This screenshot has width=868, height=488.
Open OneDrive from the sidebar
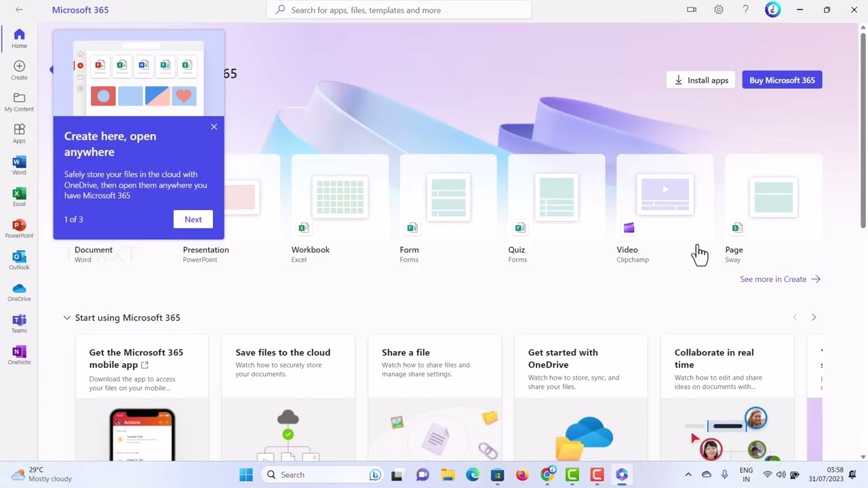(19, 292)
